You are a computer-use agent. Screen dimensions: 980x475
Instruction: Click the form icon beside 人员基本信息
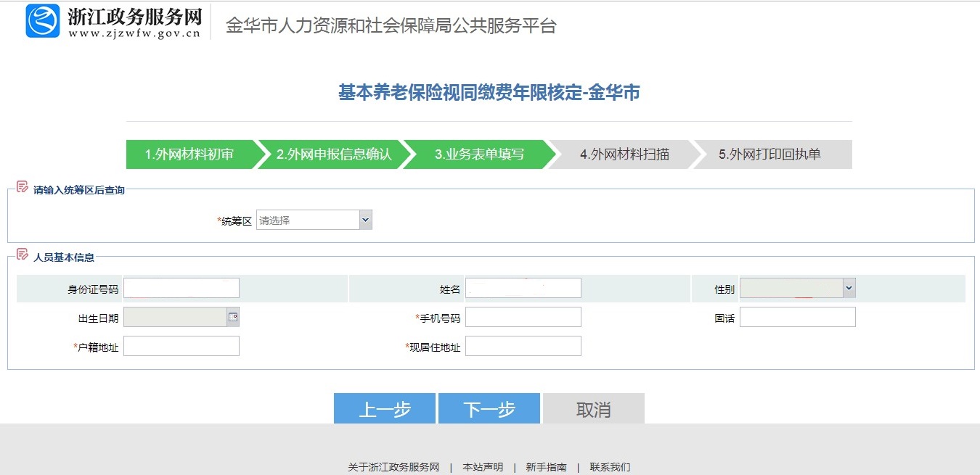pyautogui.click(x=23, y=255)
